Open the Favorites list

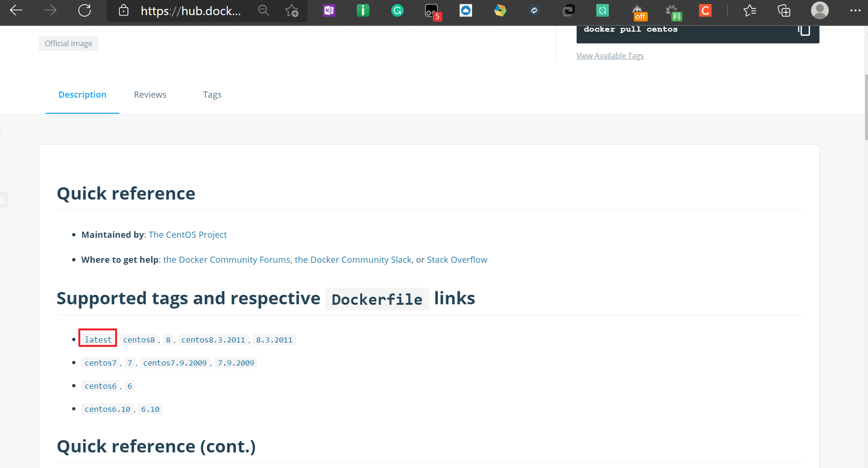750,10
